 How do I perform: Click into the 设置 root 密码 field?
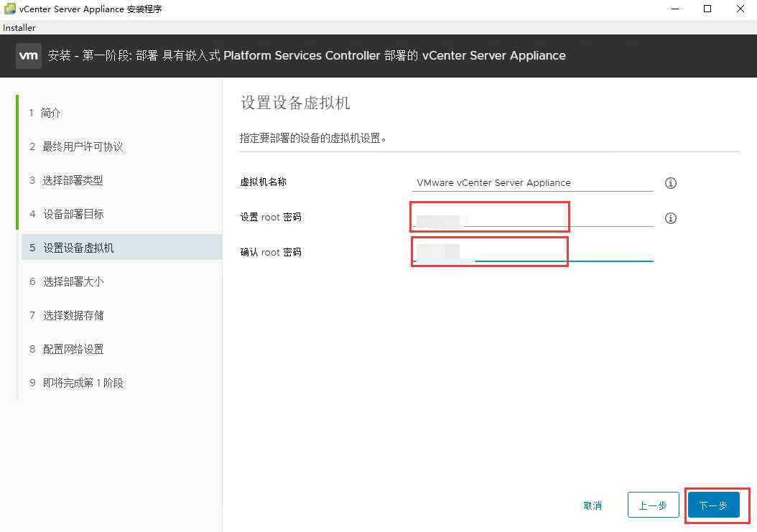click(x=532, y=218)
